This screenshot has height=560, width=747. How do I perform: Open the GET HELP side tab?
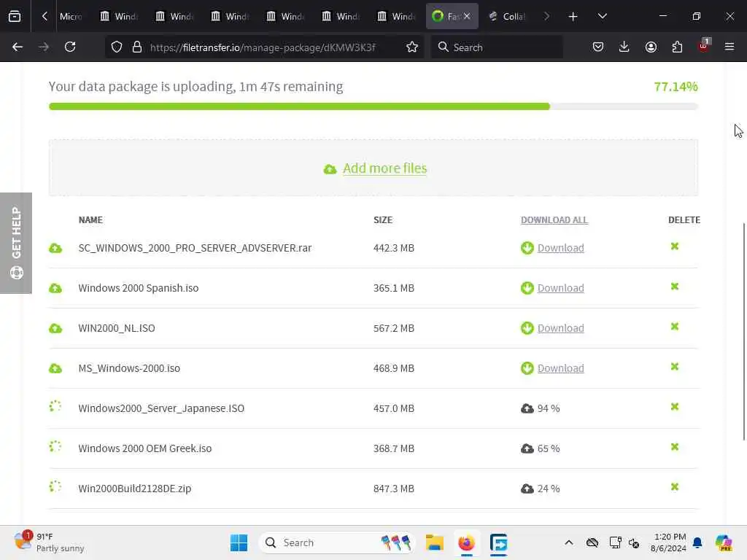pos(16,243)
